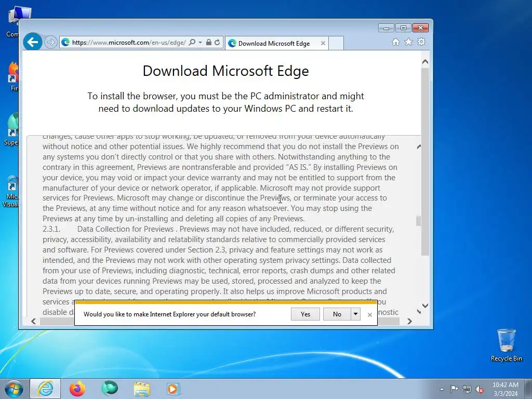Maximize the Internet Explorer window

403,28
